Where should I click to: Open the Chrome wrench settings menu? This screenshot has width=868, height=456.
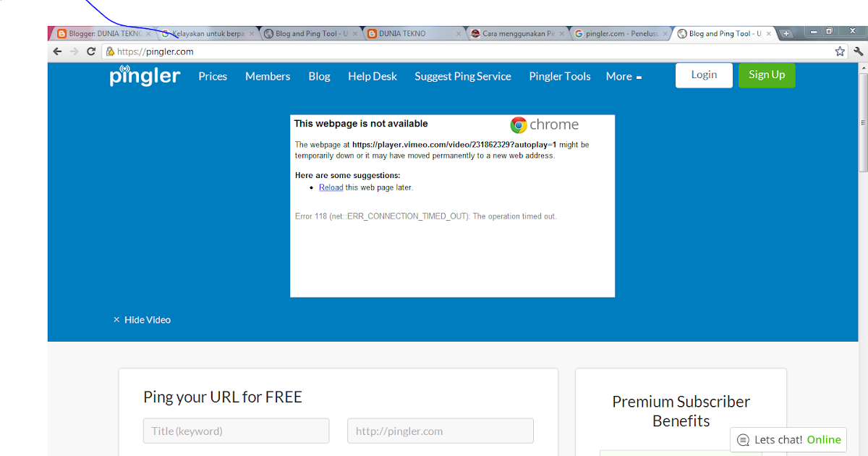(859, 51)
